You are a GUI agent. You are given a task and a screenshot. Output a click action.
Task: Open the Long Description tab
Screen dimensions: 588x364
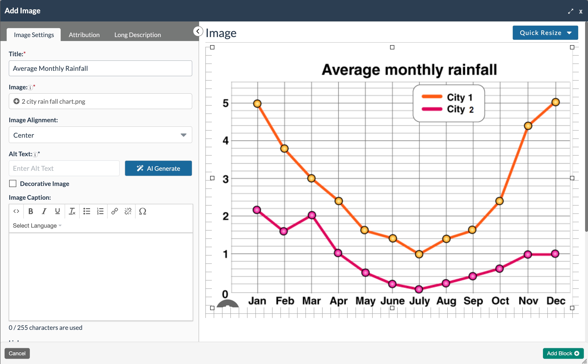point(137,35)
